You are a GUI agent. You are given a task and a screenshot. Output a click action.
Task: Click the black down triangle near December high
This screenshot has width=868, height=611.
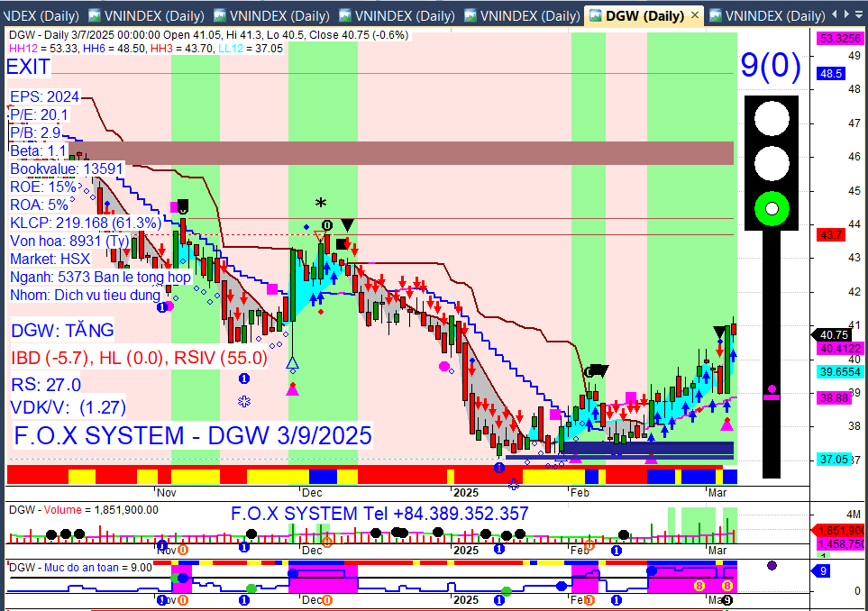(347, 224)
